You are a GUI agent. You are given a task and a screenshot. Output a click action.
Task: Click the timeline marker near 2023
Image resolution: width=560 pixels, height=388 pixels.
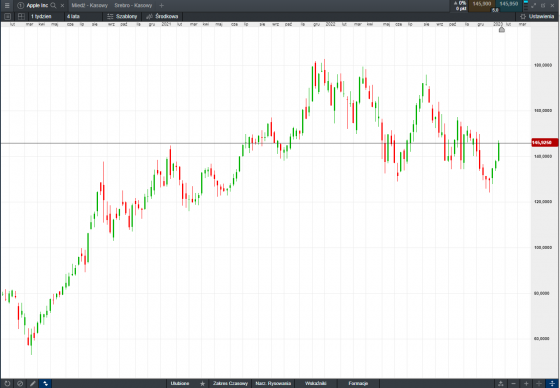tap(502, 30)
